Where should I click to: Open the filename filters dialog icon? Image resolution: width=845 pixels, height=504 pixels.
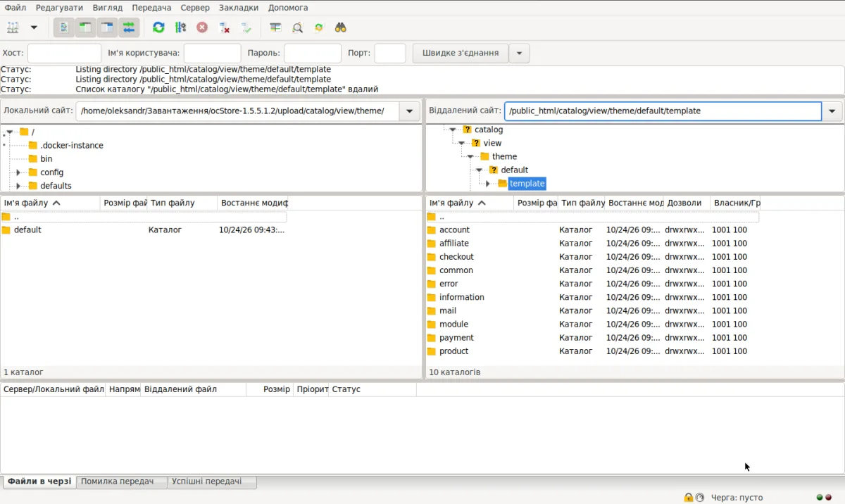(275, 27)
